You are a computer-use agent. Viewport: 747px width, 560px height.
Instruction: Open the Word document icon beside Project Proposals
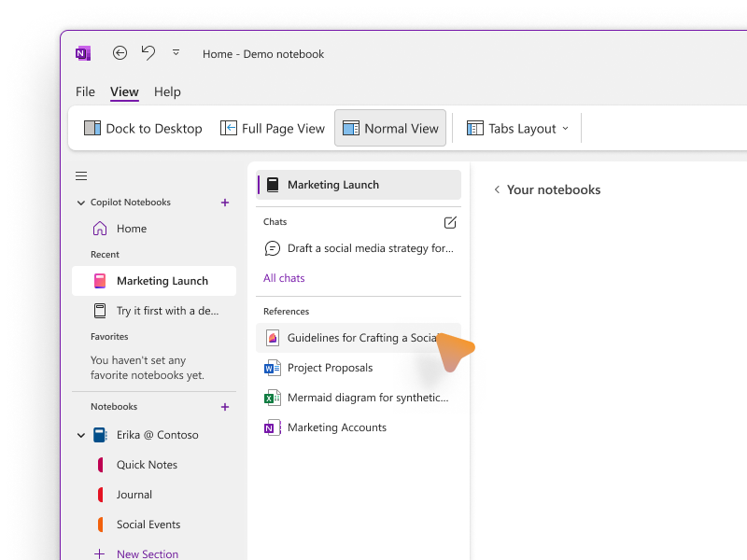[x=272, y=368]
